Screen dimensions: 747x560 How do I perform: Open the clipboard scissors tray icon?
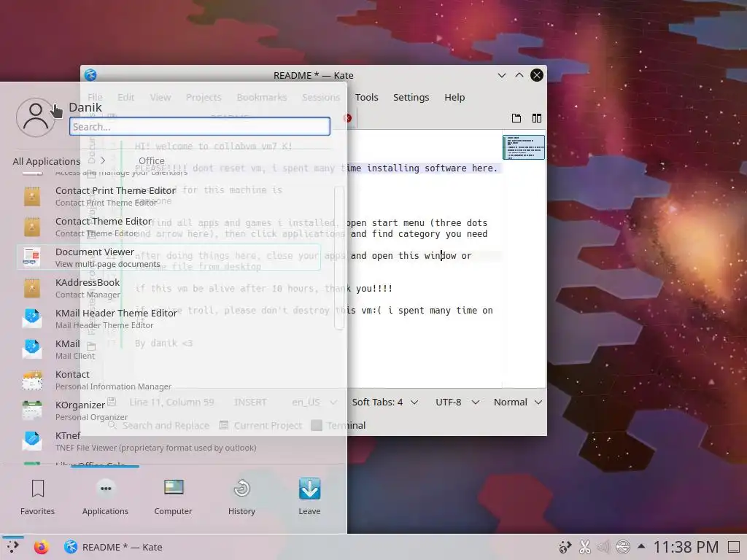(584, 547)
